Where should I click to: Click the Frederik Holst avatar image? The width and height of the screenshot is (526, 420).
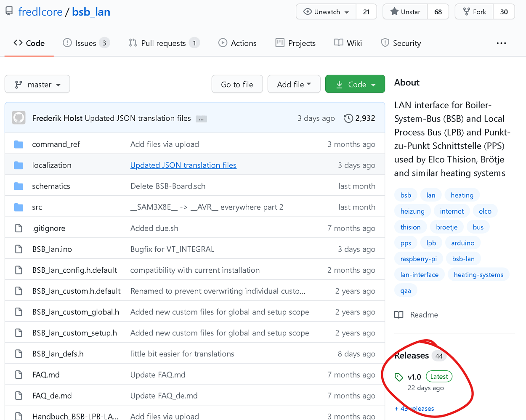pos(19,118)
